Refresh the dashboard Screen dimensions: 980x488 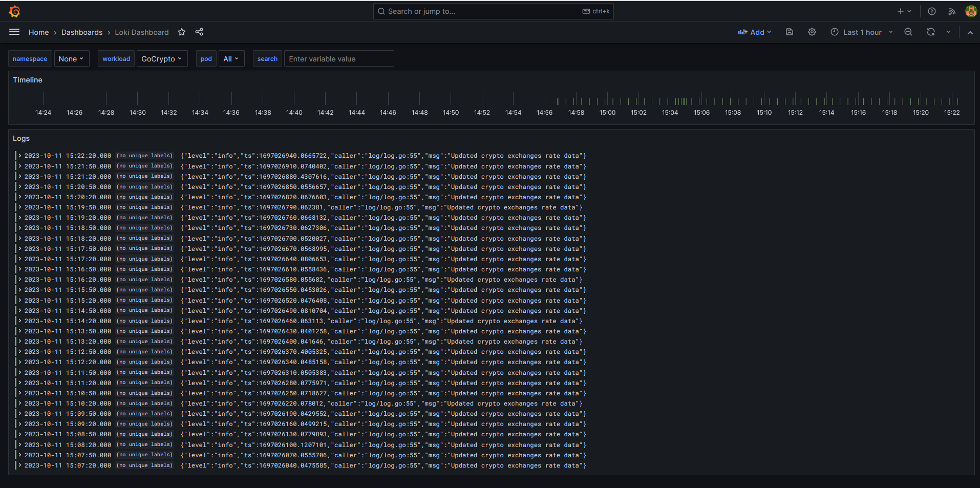[x=931, y=32]
